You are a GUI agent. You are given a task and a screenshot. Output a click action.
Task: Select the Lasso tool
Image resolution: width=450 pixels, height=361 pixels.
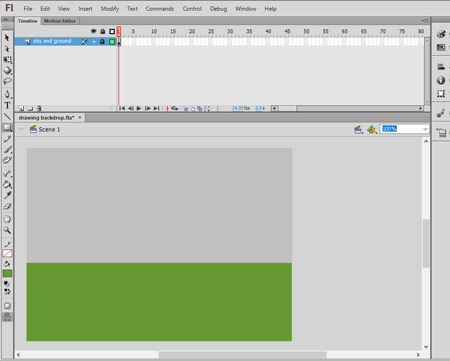7,81
